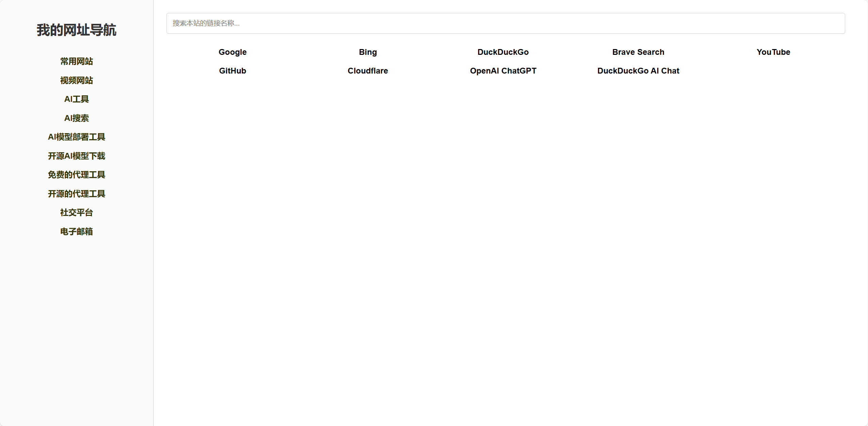Open the DuckDuckGo AI Chat link
This screenshot has height=426, width=868.
point(638,71)
